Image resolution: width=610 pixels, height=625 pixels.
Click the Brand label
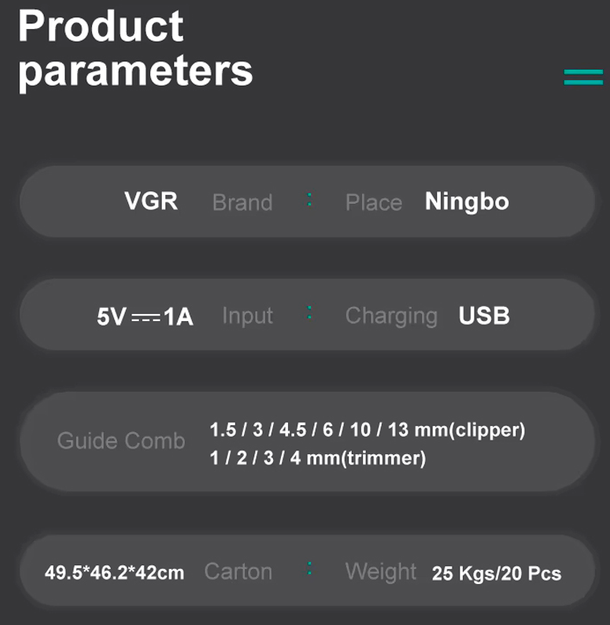[x=242, y=202]
